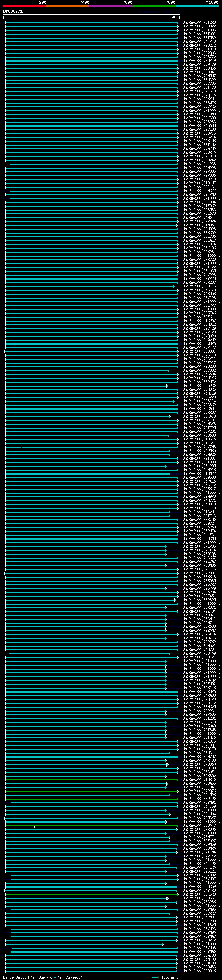This screenshot has width=222, height=980.
Task: Click the alignment bar for UniRef100_Q38HS5
Action: (92, 68)
